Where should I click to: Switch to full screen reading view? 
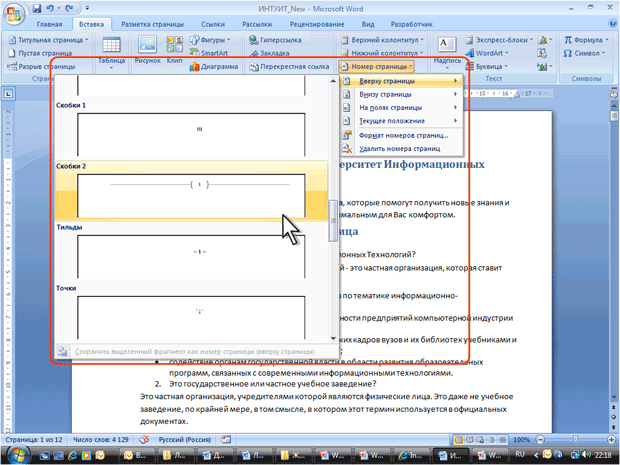(470, 440)
